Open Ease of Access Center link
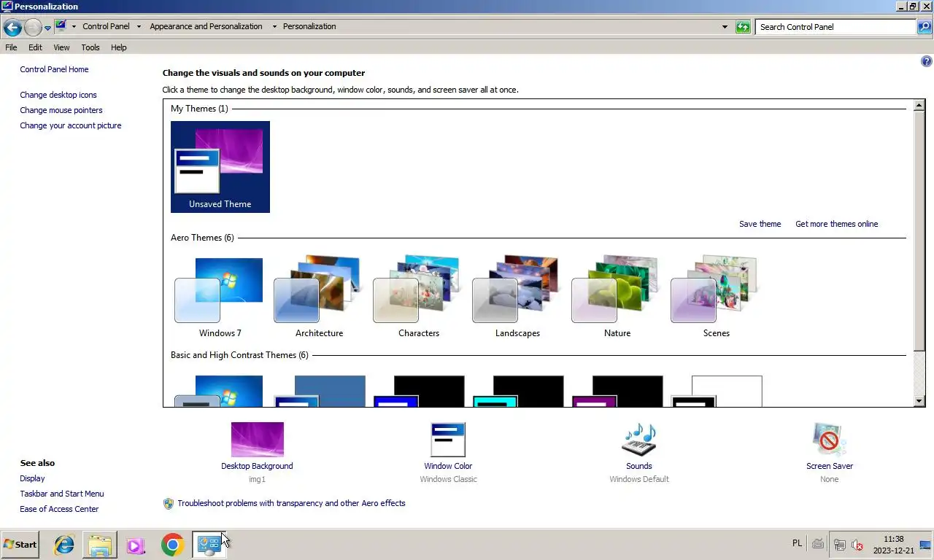This screenshot has width=934, height=560. (x=59, y=509)
